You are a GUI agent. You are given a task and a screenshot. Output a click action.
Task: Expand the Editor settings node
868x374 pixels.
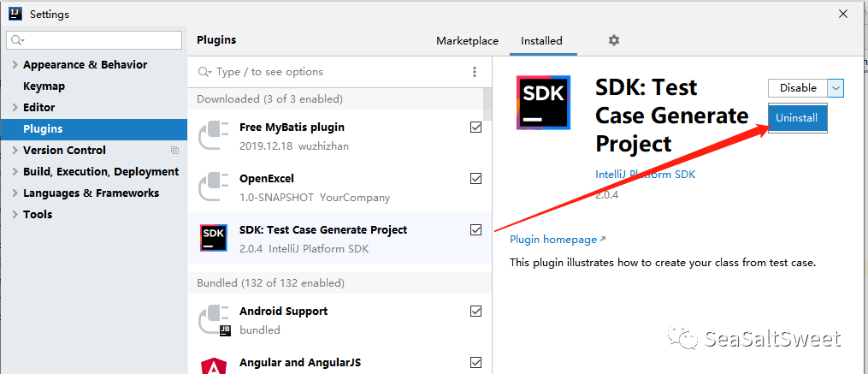tap(15, 108)
